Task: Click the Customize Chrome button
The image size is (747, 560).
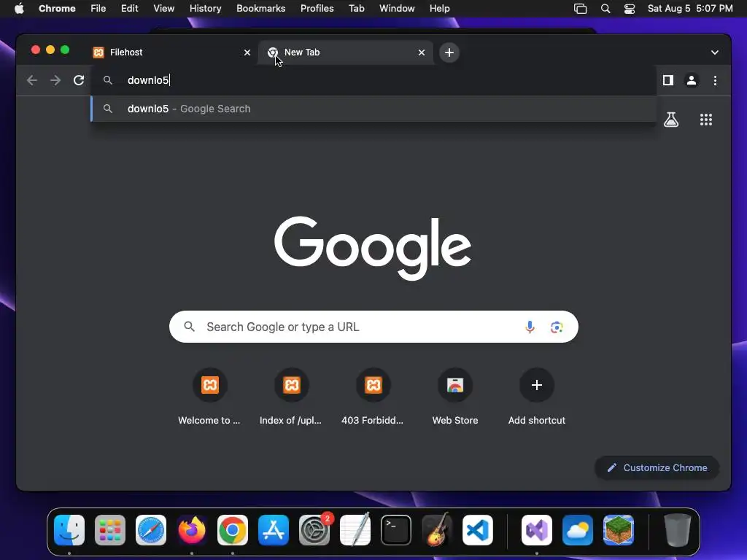Action: [x=657, y=467]
